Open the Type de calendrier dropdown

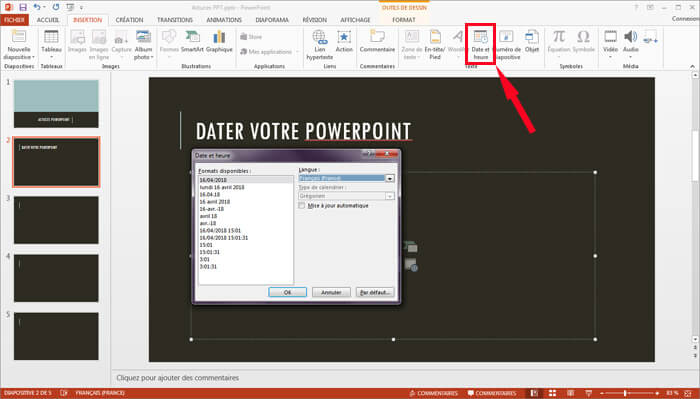point(390,196)
